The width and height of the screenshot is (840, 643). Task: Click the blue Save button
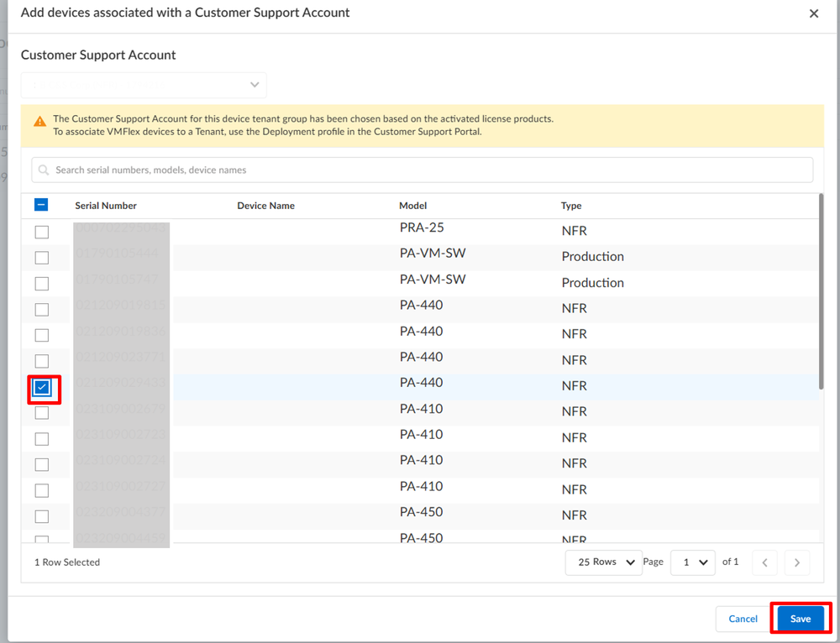pos(801,619)
